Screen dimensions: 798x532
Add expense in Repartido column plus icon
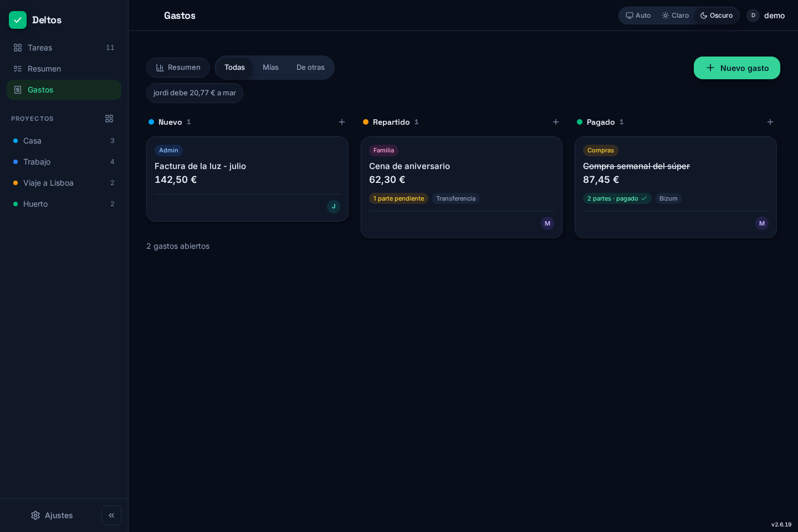point(556,122)
